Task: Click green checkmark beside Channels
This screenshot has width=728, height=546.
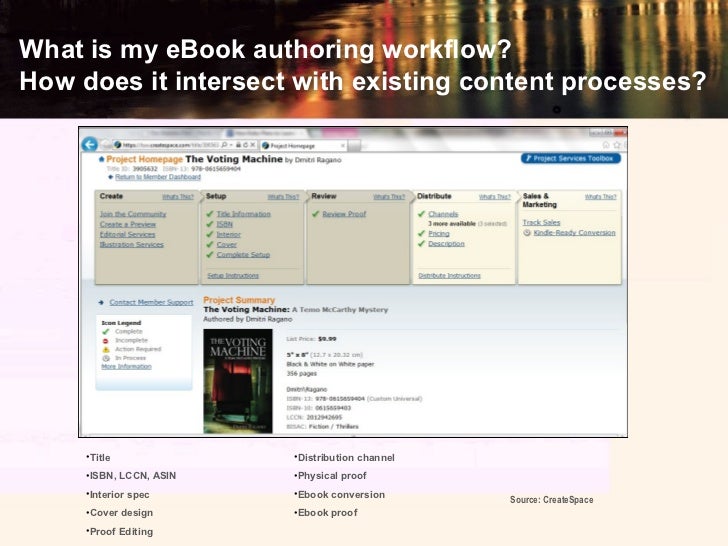Action: pos(422,214)
